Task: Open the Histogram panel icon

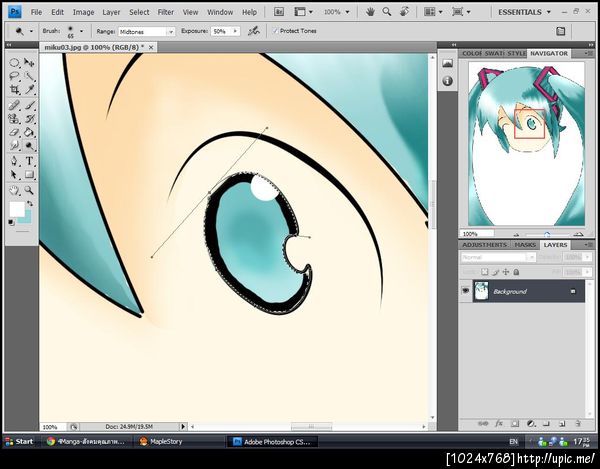Action: (447, 64)
